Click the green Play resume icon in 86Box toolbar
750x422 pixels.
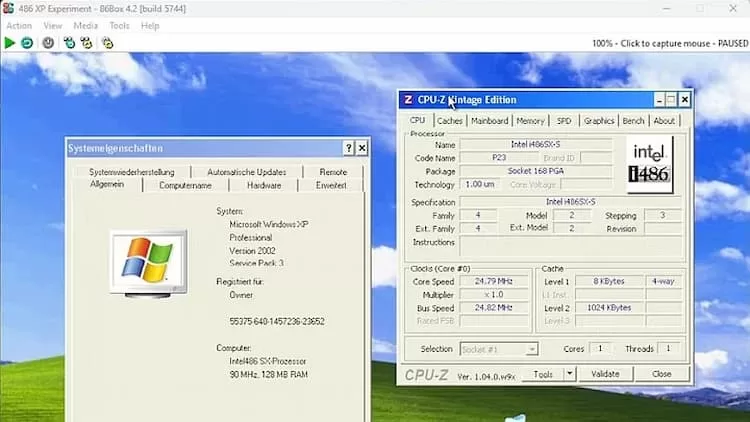click(x=9, y=43)
